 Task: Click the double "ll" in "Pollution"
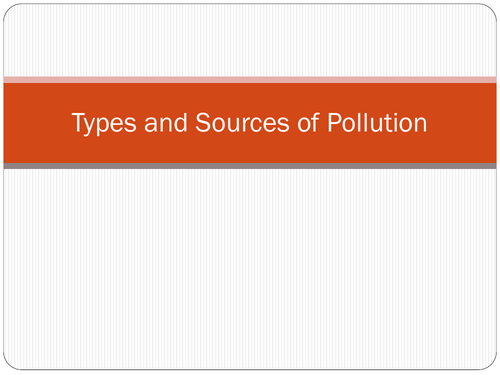click(x=363, y=122)
